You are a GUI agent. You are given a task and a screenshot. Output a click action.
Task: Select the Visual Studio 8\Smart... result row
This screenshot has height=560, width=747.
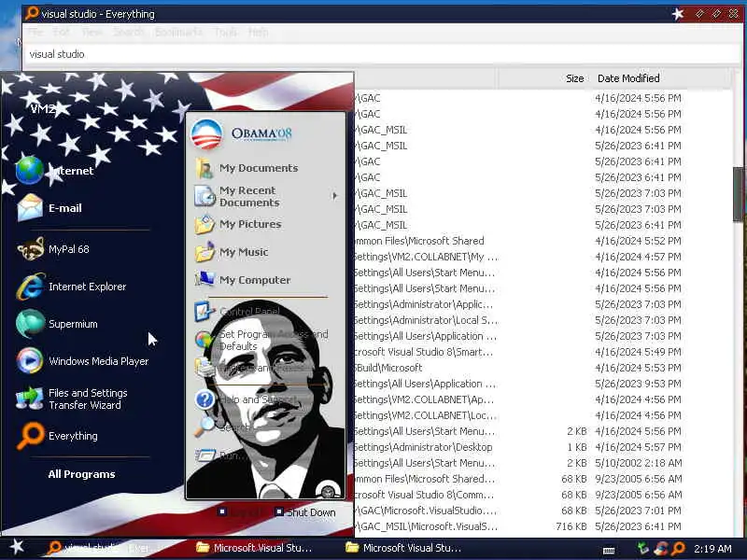point(543,352)
